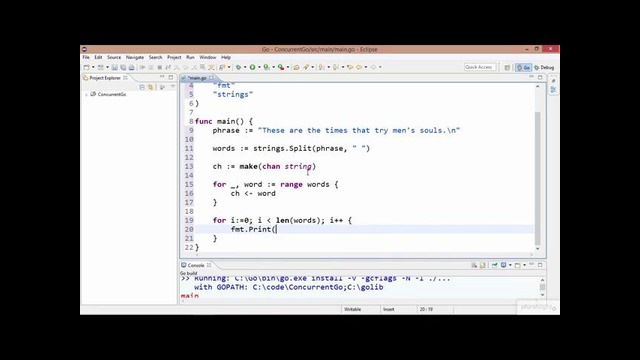Click the Print toolbar icon
This screenshot has height=360, width=640.
(131, 67)
